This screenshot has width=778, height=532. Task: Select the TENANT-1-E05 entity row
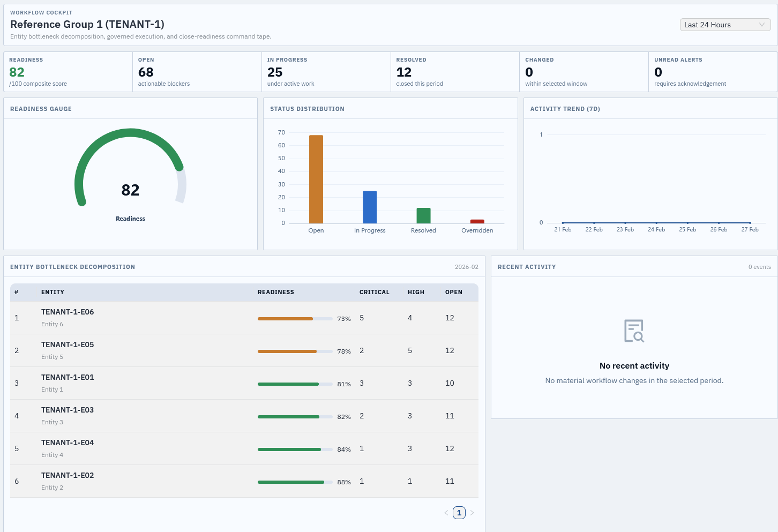[68, 344]
